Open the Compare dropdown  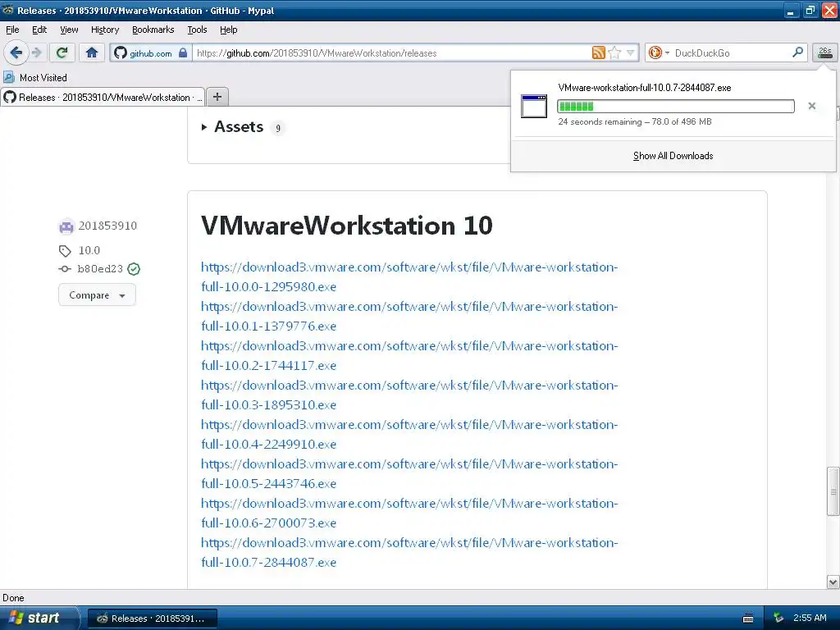point(97,295)
